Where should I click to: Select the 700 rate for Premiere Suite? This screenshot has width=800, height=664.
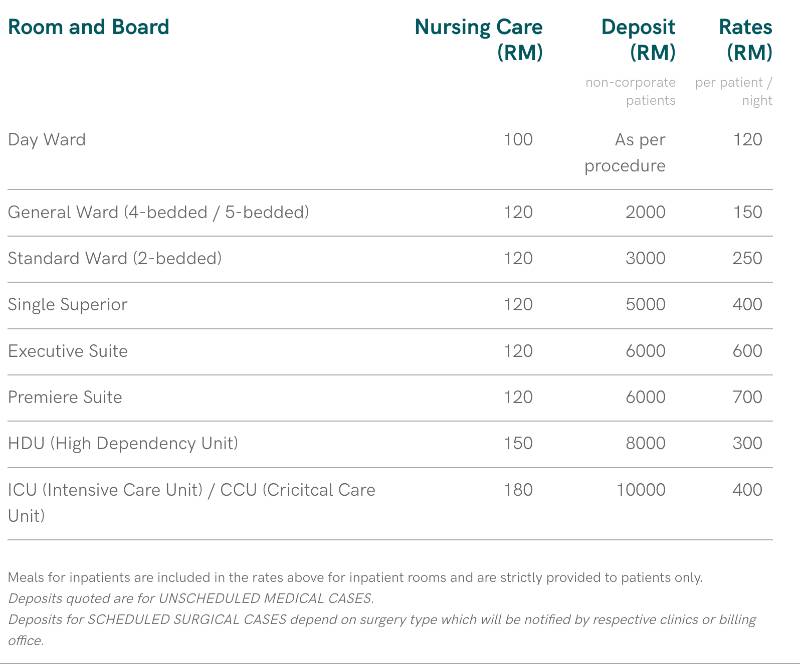pyautogui.click(x=747, y=397)
